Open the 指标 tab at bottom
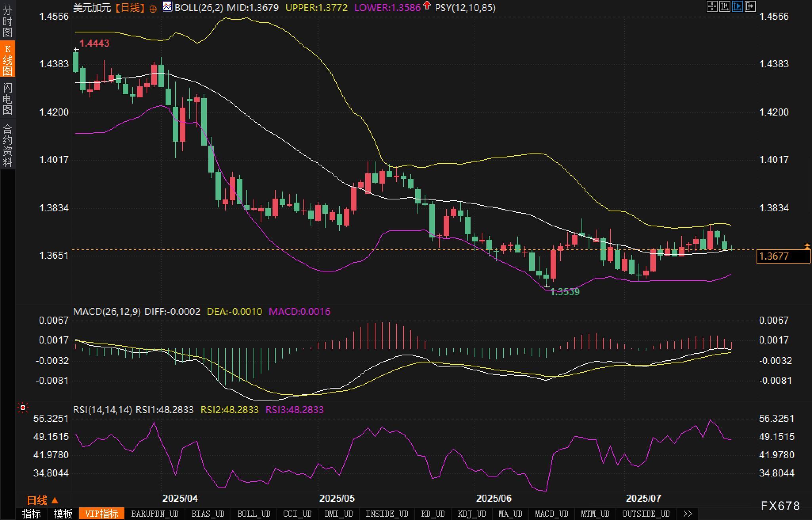Image resolution: width=812 pixels, height=520 pixels. (x=31, y=514)
